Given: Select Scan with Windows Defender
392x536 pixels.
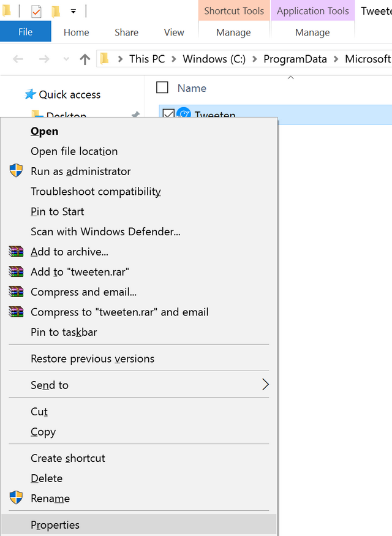Looking at the screenshot, I should pos(139,232).
